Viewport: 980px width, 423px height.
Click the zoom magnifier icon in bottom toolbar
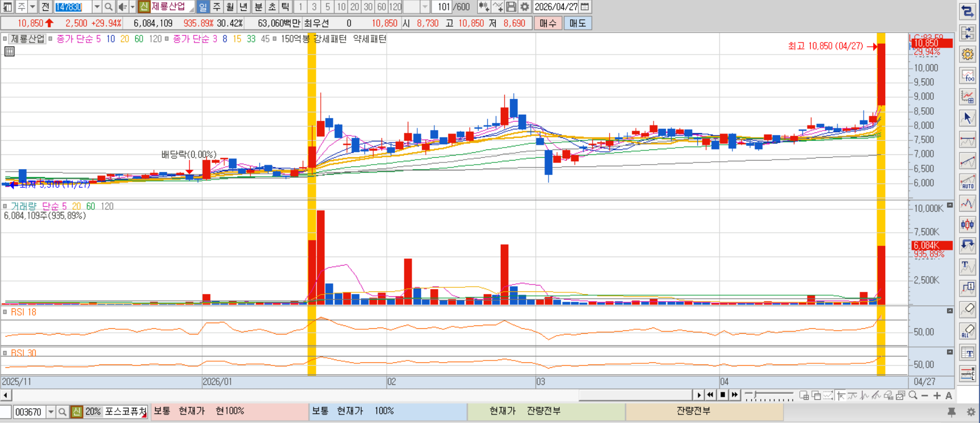[913, 395]
